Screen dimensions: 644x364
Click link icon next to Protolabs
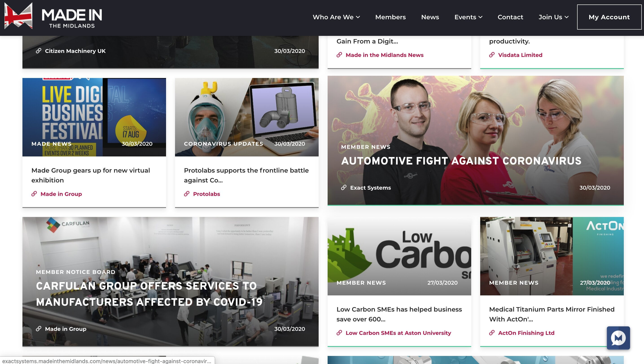tap(187, 194)
